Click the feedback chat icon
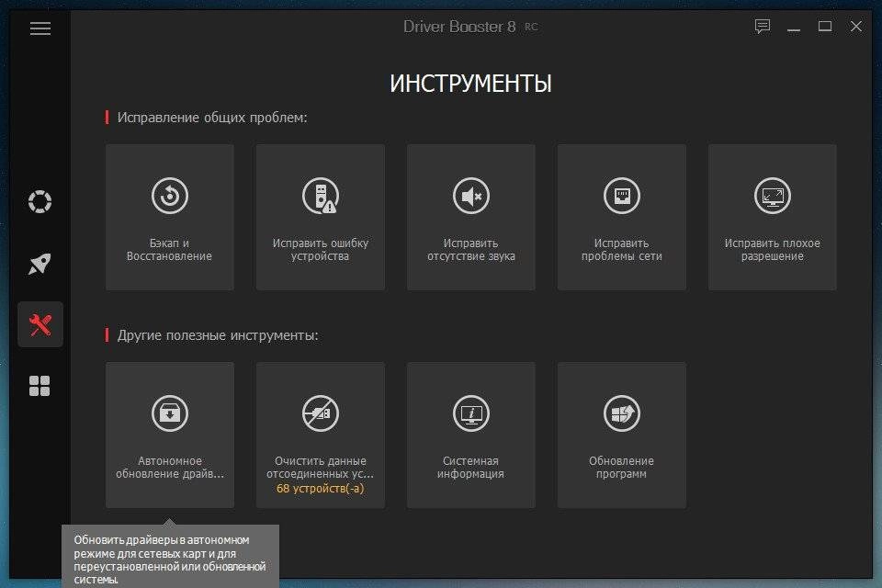Viewport: 882px width, 588px height. tap(763, 27)
